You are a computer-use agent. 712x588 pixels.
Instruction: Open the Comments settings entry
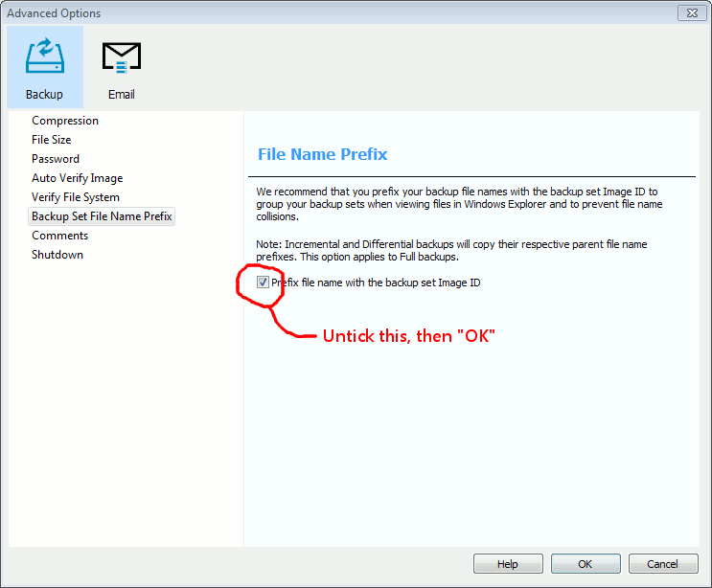pos(60,236)
